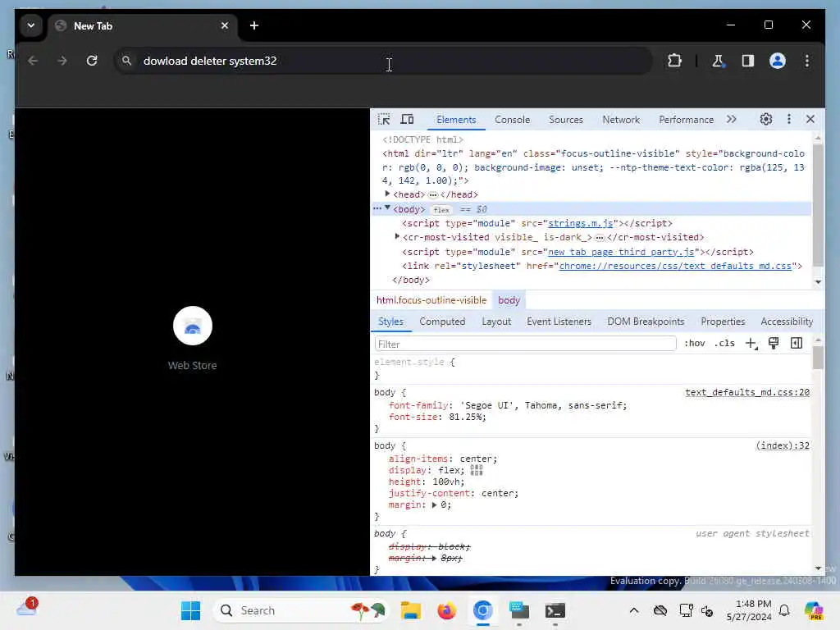Switch to the Performance tab

coord(686,120)
